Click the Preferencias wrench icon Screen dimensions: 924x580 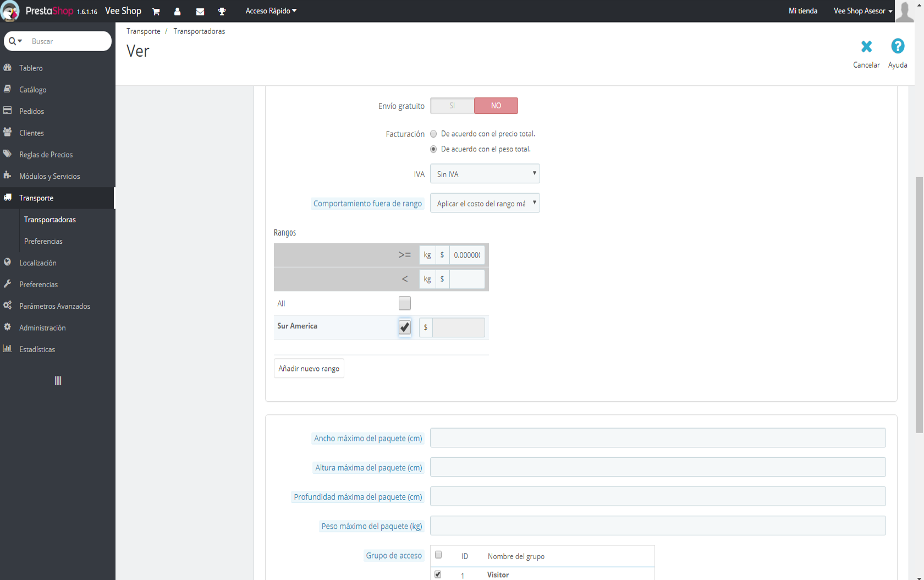pos(8,284)
